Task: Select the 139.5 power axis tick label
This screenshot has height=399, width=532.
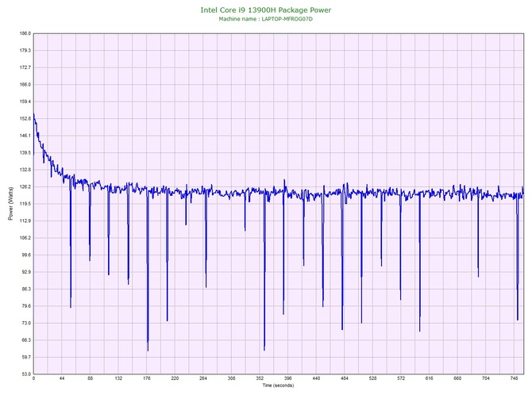Action: click(x=25, y=153)
